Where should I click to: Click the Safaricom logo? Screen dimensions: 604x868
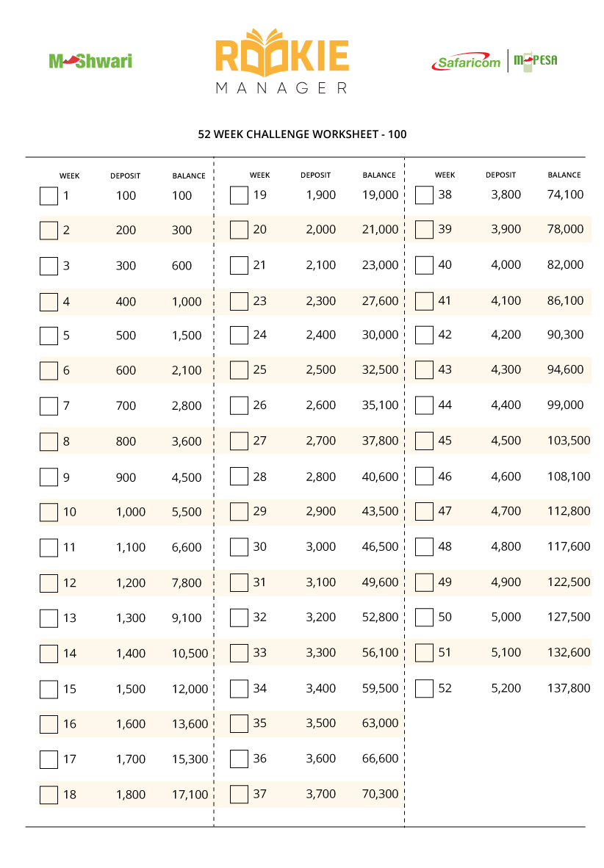coord(466,62)
